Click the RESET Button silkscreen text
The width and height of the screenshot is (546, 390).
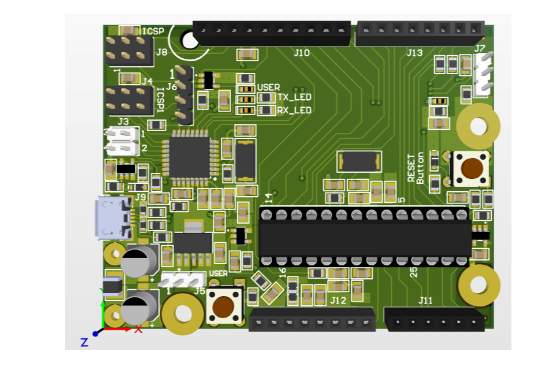tap(415, 168)
